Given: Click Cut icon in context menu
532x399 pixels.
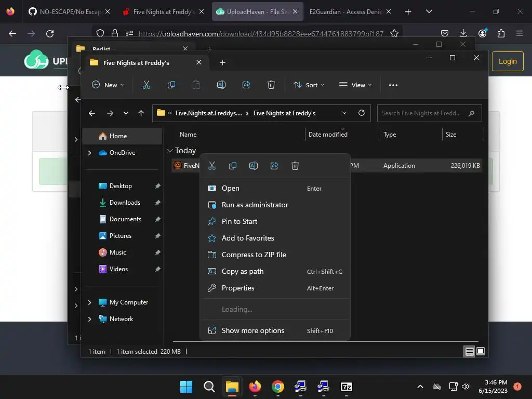Looking at the screenshot, I should tap(212, 166).
